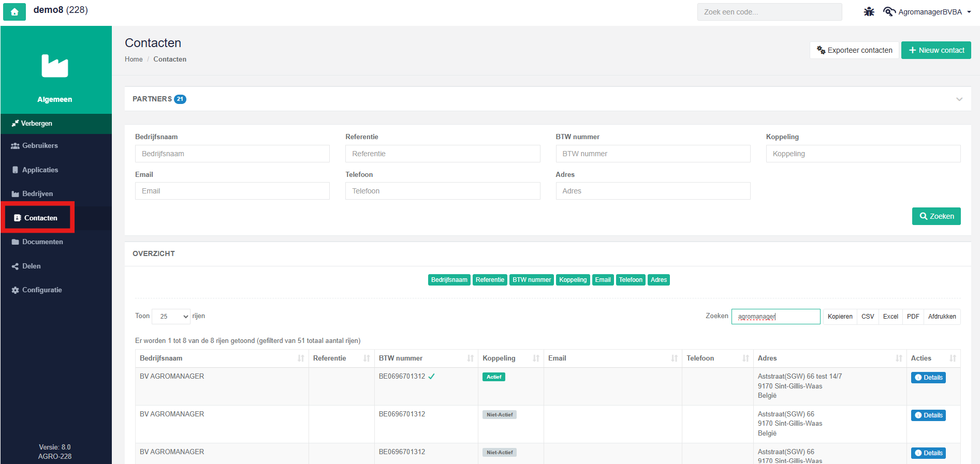Toggle Email column visibility
The width and height of the screenshot is (980, 464).
(x=603, y=280)
